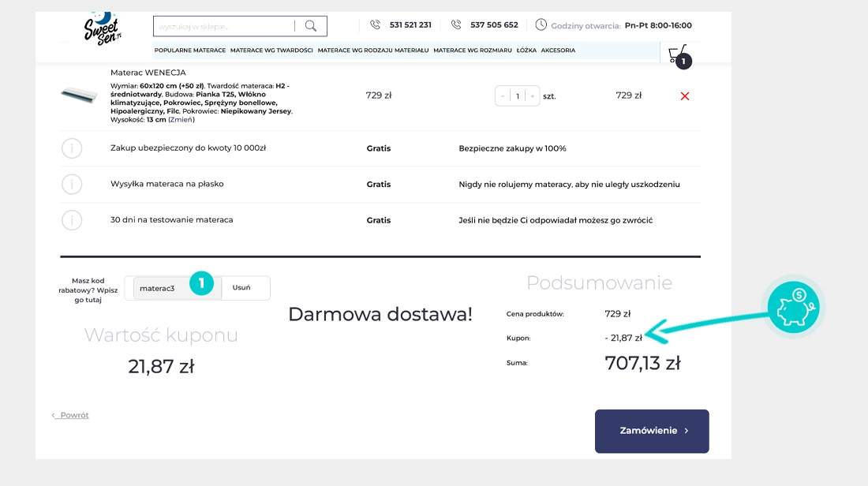Open MATERACE WG TWARDOŚCI menu

(x=271, y=50)
